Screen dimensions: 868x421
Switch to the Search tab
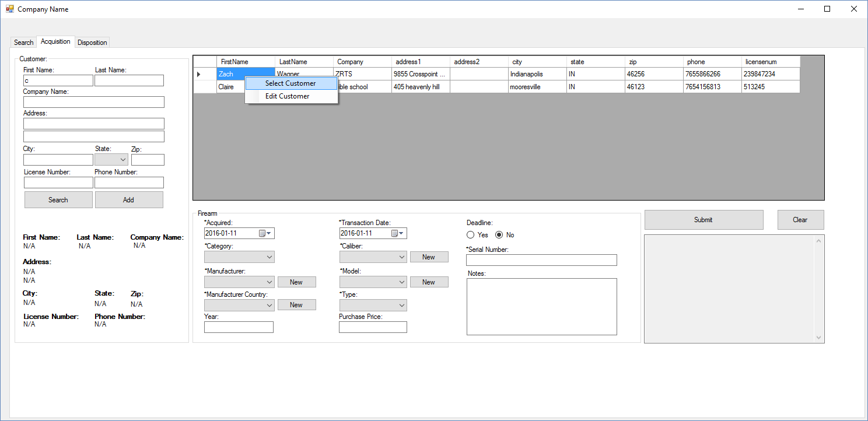point(24,43)
